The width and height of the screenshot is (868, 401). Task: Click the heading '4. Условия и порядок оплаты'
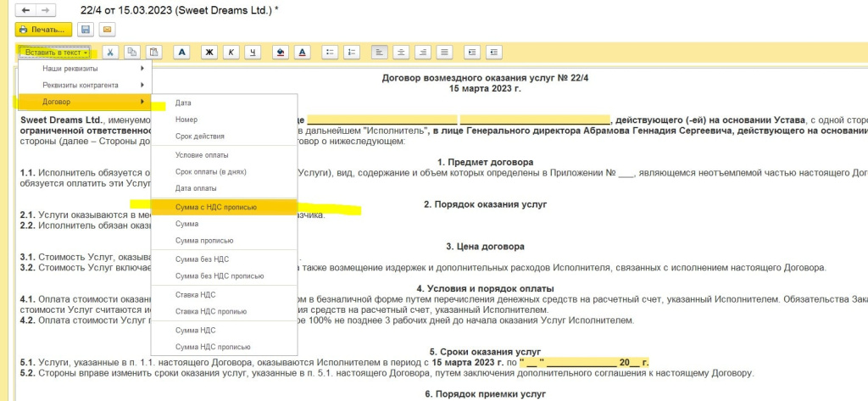(x=485, y=288)
